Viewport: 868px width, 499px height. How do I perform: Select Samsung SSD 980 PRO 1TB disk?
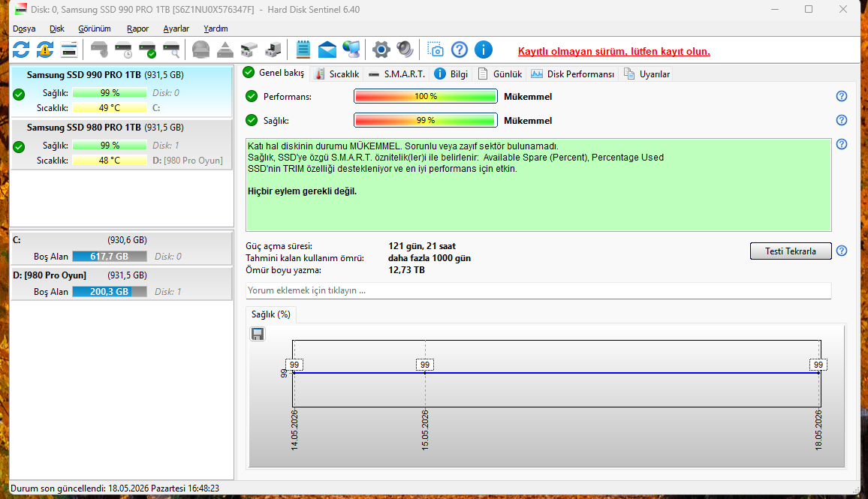tap(121, 144)
